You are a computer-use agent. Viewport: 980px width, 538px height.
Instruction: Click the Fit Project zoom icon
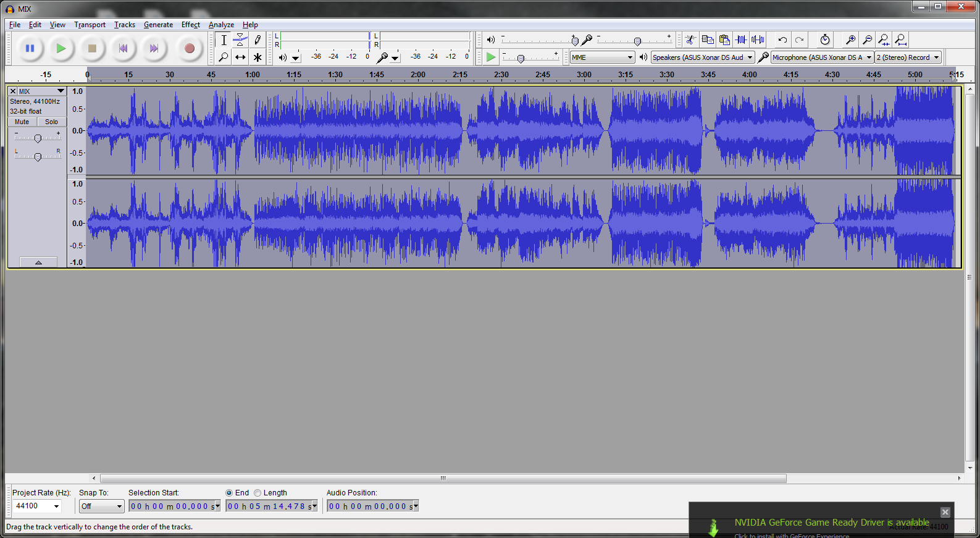(x=901, y=40)
